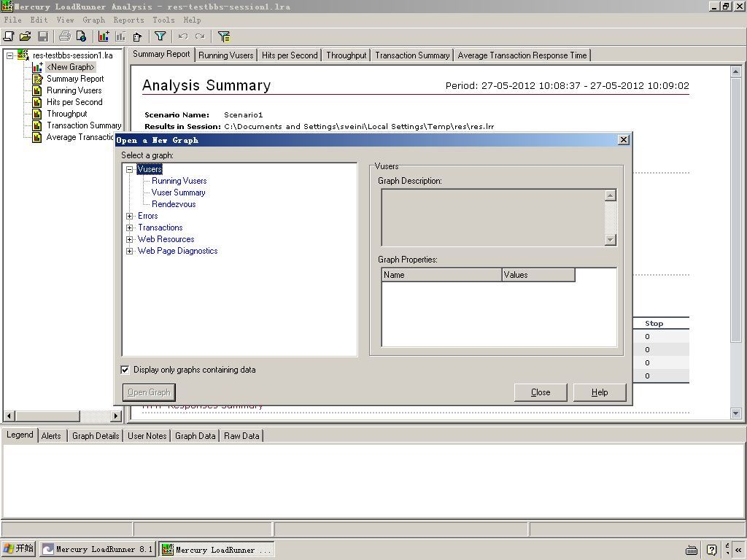The width and height of the screenshot is (747, 560).
Task: Expand the Web Resources node
Action: tap(129, 239)
